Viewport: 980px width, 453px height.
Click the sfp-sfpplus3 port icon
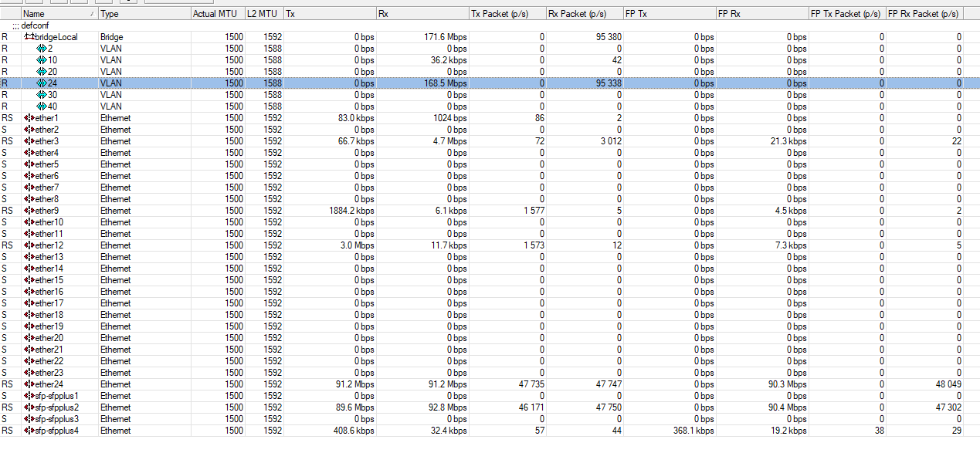29,419
